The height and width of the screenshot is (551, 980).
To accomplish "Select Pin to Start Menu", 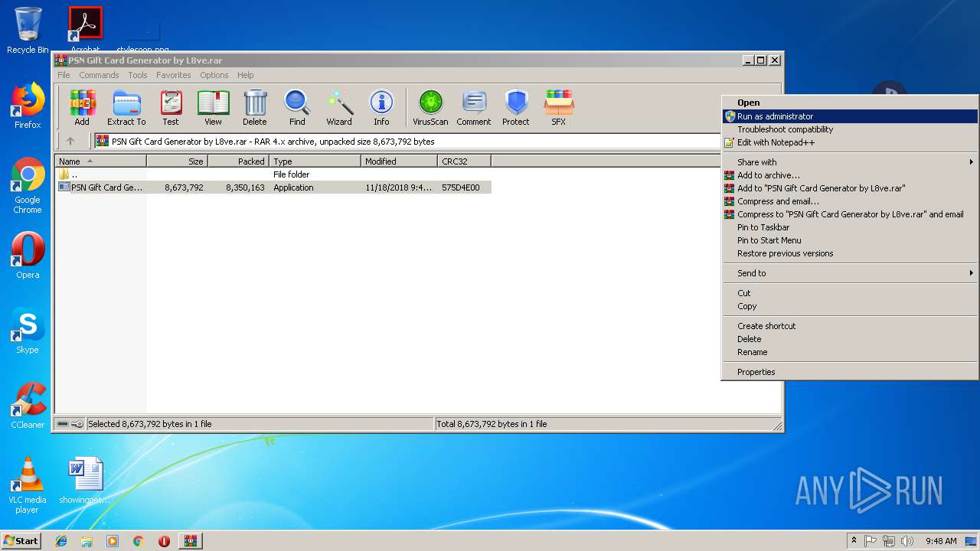I will (x=850, y=240).
